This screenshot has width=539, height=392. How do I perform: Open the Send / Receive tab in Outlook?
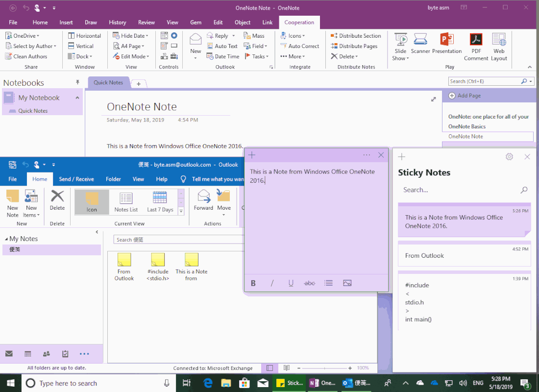point(76,179)
